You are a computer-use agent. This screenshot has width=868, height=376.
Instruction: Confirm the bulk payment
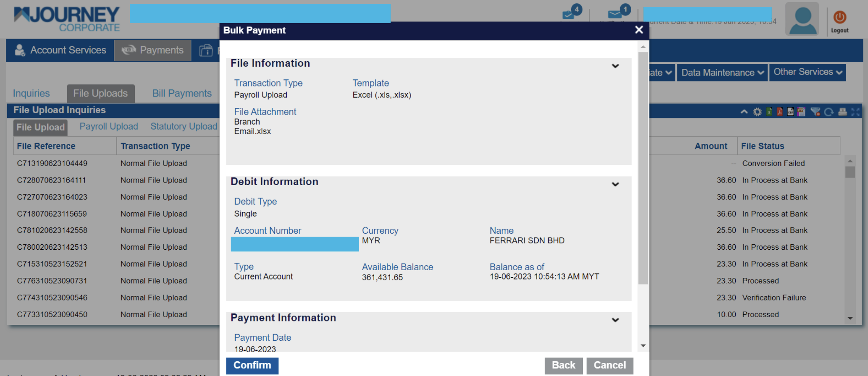point(252,366)
